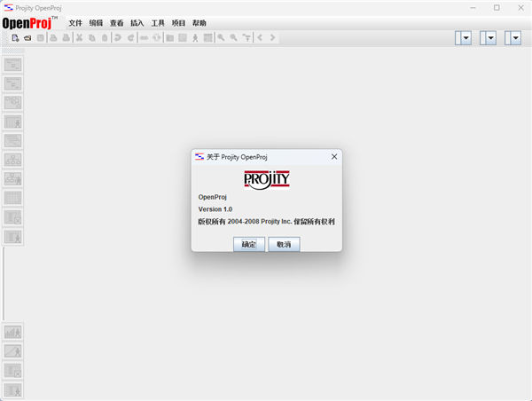
Task: Open the RBS chart view with person icon
Action: click(13, 178)
